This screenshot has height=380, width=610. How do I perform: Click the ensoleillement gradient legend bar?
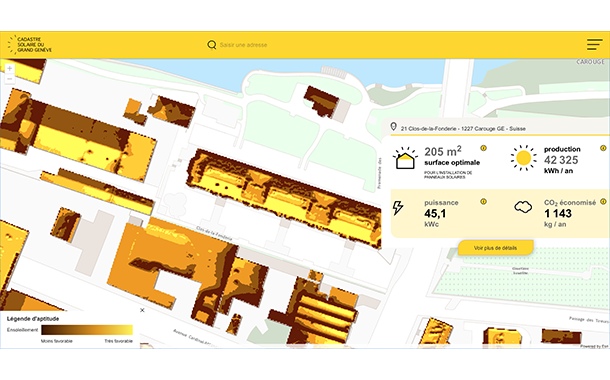point(87,330)
